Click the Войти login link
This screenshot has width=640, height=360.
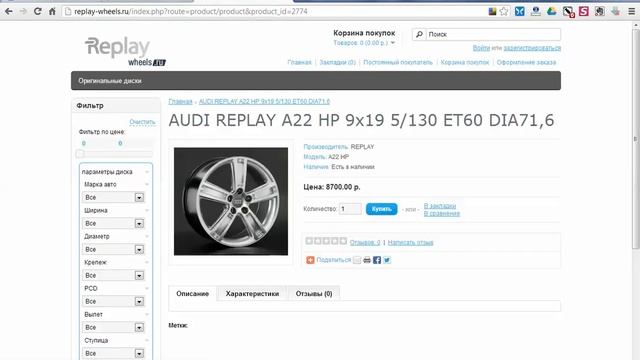point(481,48)
